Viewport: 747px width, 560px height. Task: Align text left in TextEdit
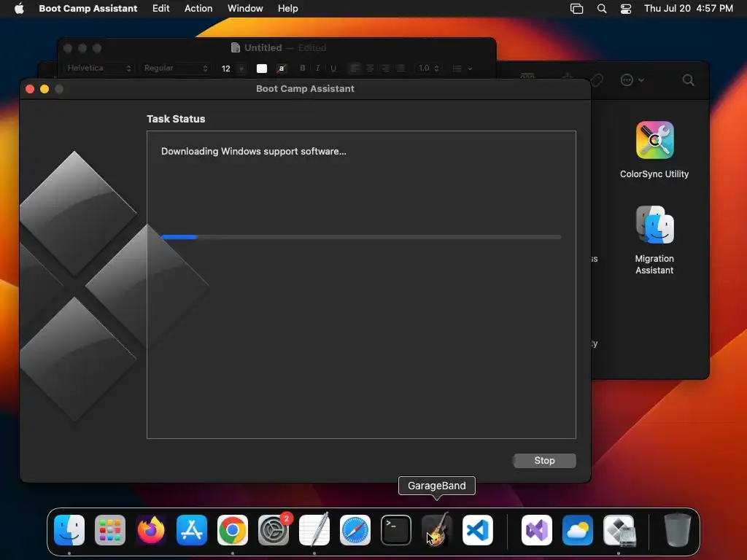[354, 68]
